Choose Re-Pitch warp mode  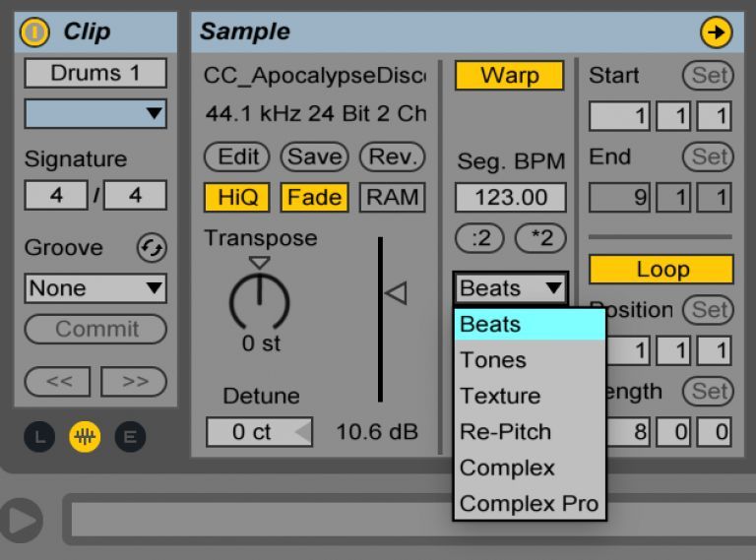click(x=530, y=432)
